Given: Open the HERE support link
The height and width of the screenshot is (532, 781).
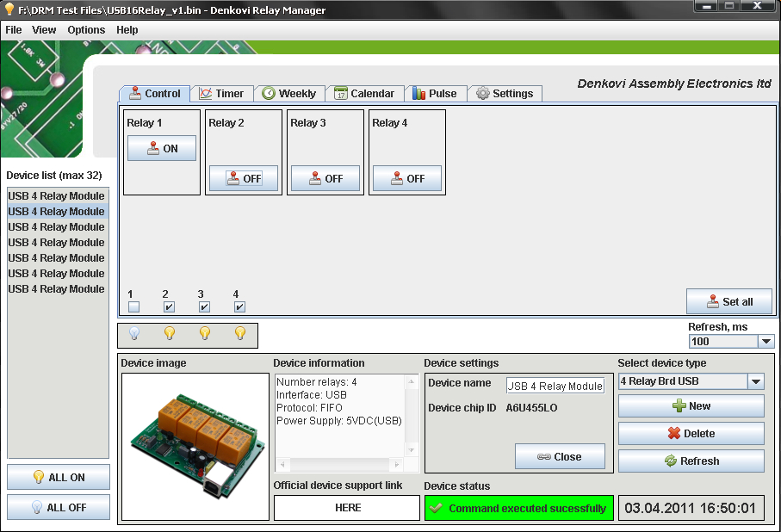Looking at the screenshot, I should pyautogui.click(x=347, y=508).
